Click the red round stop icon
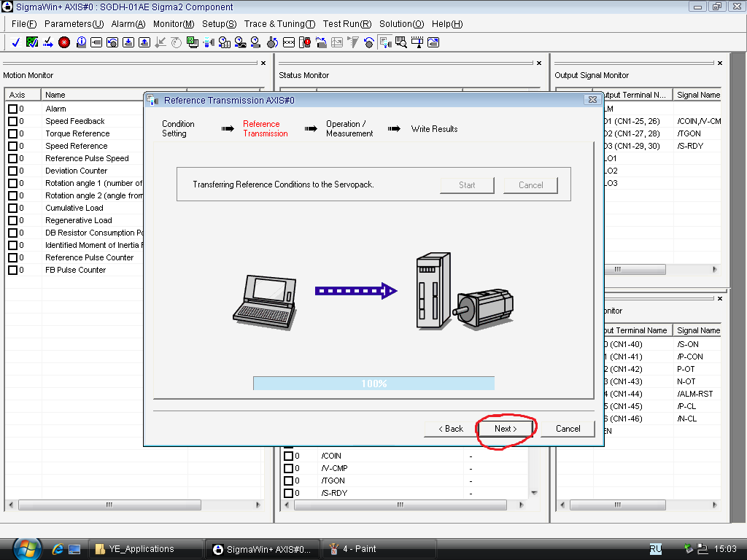The image size is (747, 560). coord(64,42)
